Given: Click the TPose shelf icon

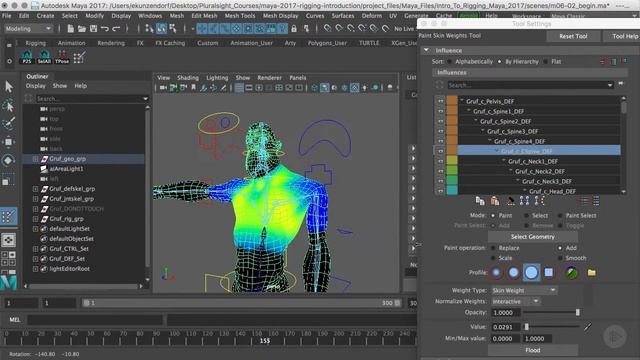Looking at the screenshot, I should [x=62, y=57].
